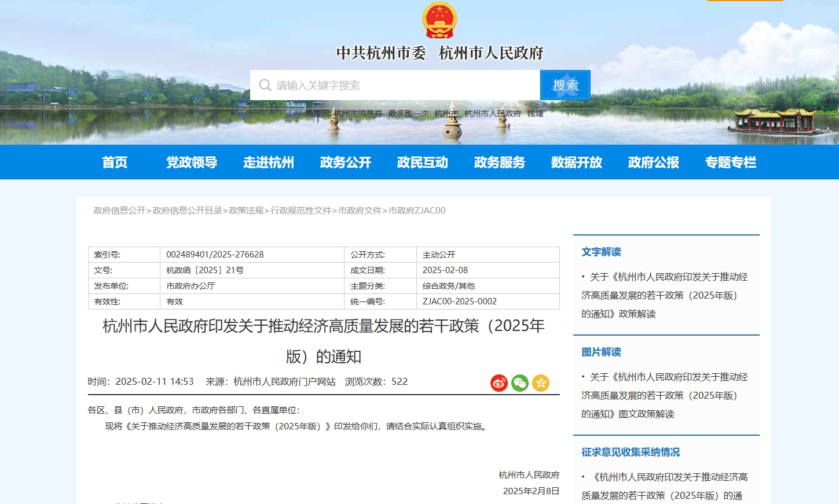The image size is (839, 504).
Task: Click the magnifier icon in search box
Action: [x=265, y=86]
